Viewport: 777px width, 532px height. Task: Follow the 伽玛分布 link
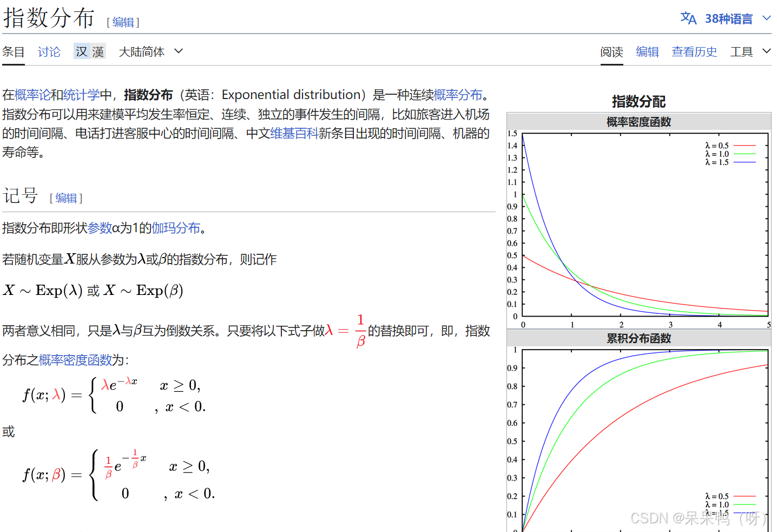click(176, 228)
